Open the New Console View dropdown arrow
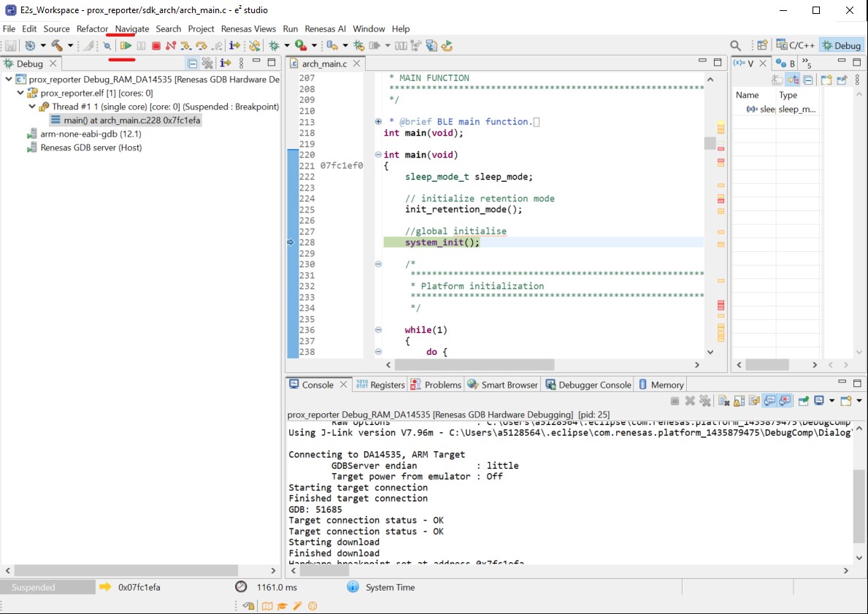 tap(859, 400)
